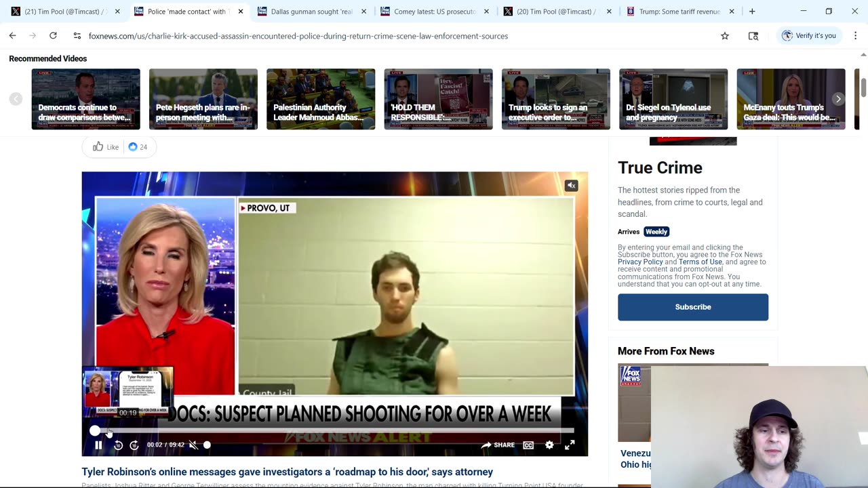This screenshot has width=868, height=488.
Task: Share the video via SHARE button
Action: tap(498, 445)
